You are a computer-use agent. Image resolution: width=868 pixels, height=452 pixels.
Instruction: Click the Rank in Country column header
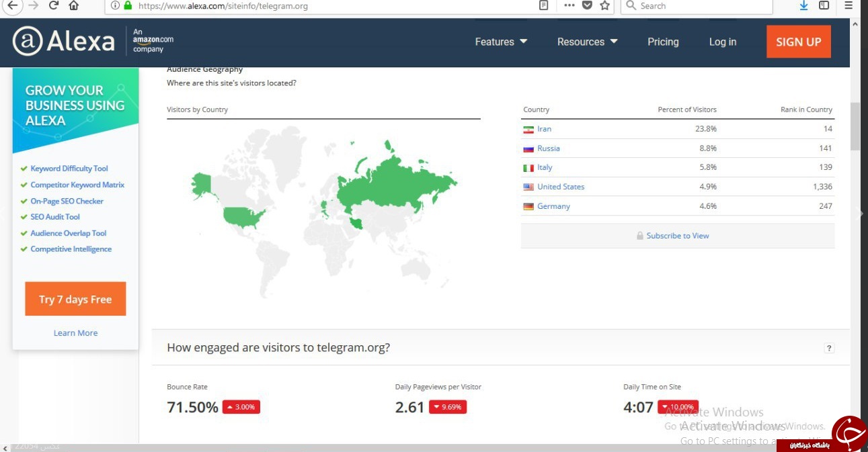[806, 109]
